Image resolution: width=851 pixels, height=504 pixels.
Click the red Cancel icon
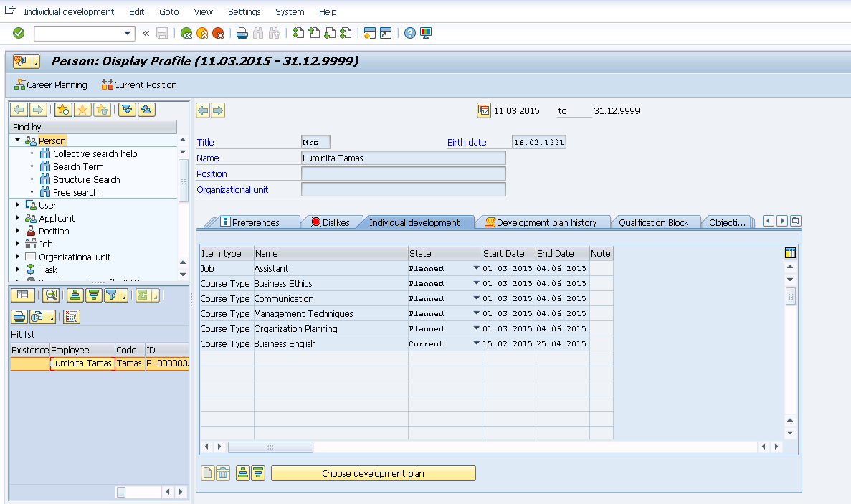pos(218,34)
